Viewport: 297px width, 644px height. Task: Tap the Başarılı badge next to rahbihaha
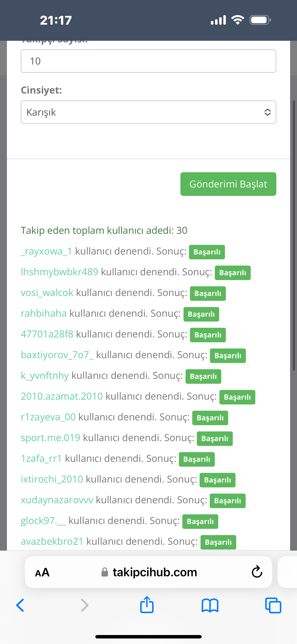[x=201, y=314]
